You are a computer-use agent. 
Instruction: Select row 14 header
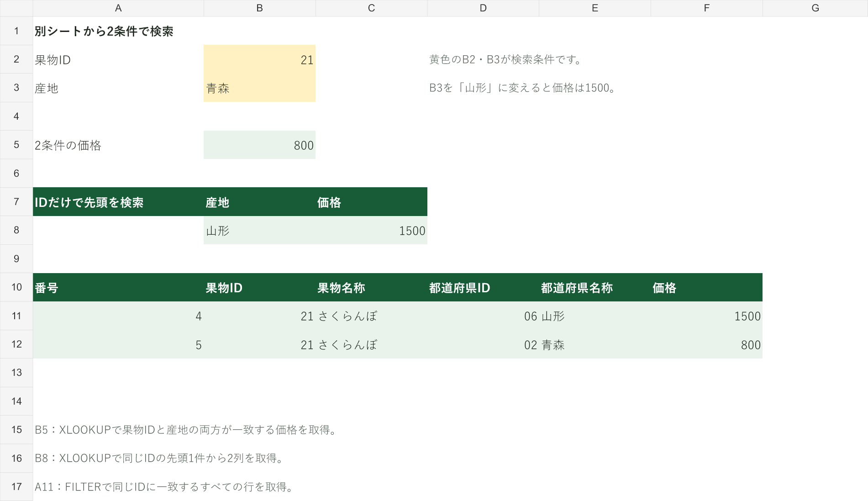16,401
